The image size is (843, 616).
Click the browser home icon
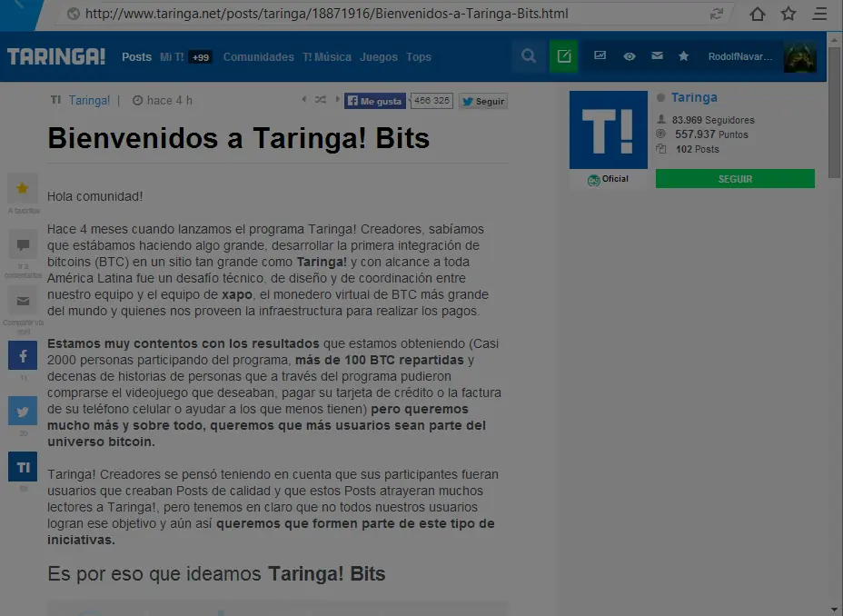[758, 14]
